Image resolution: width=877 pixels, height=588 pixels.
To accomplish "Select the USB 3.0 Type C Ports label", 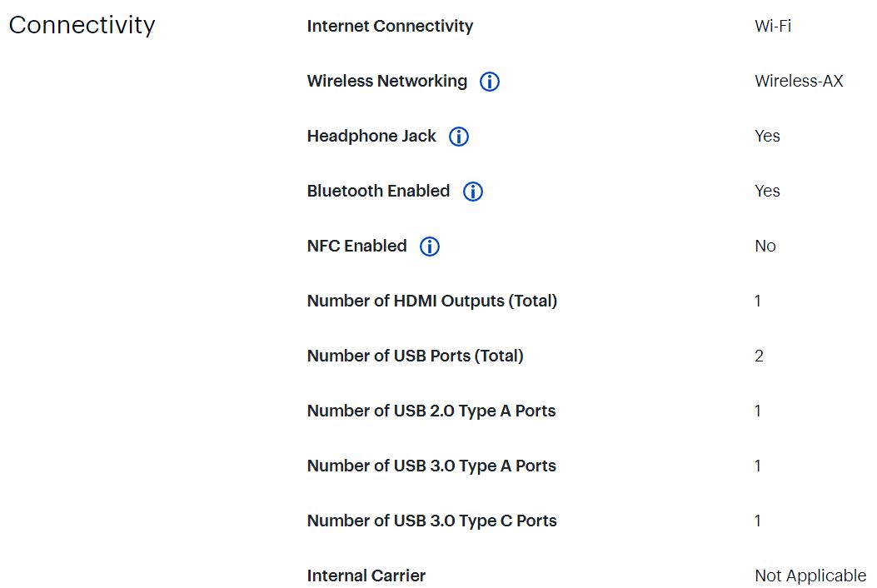I will [431, 521].
